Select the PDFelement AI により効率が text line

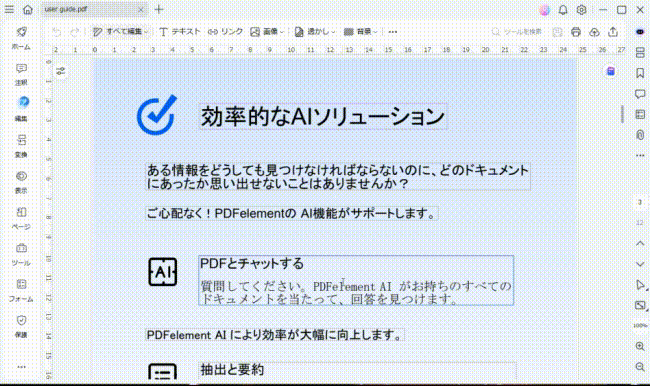point(275,335)
